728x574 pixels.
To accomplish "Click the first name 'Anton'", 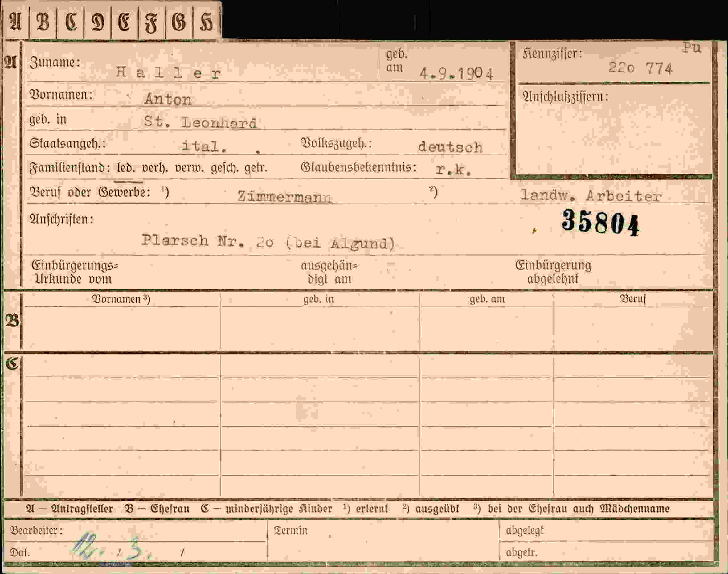I will (168, 99).
